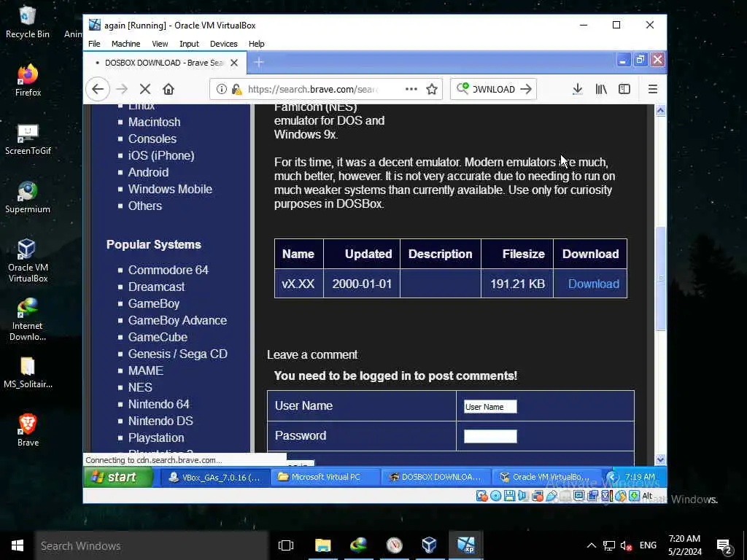Open the Android category link
The height and width of the screenshot is (560, 747).
[148, 172]
